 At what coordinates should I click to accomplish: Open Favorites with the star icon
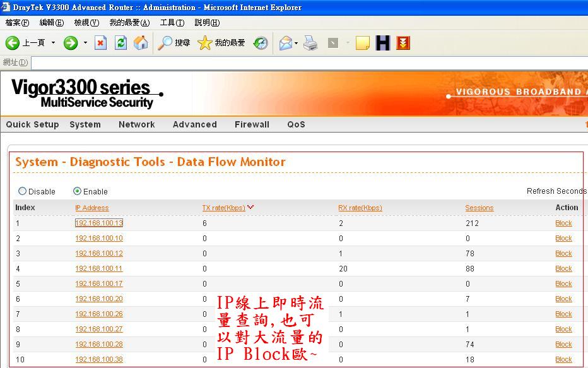pyautogui.click(x=205, y=43)
